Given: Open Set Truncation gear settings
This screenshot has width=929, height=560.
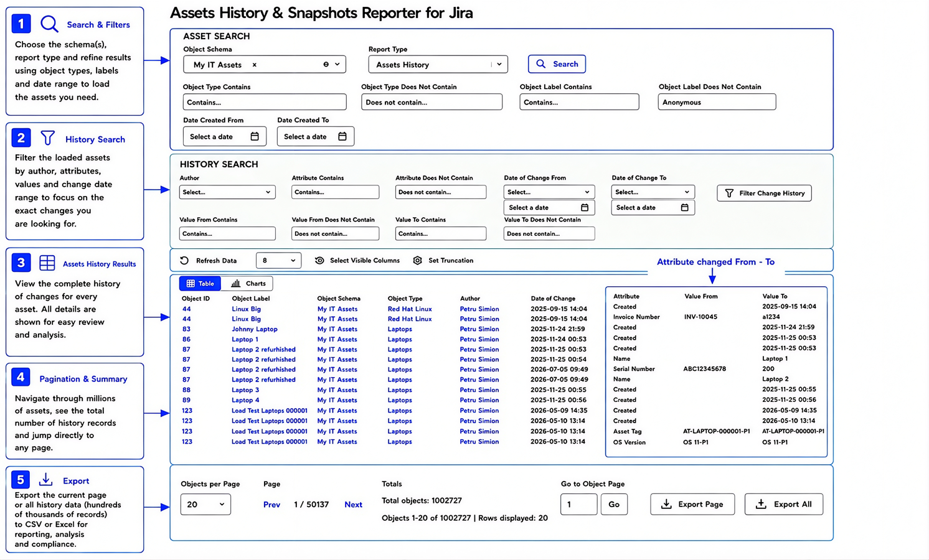Looking at the screenshot, I should [418, 261].
